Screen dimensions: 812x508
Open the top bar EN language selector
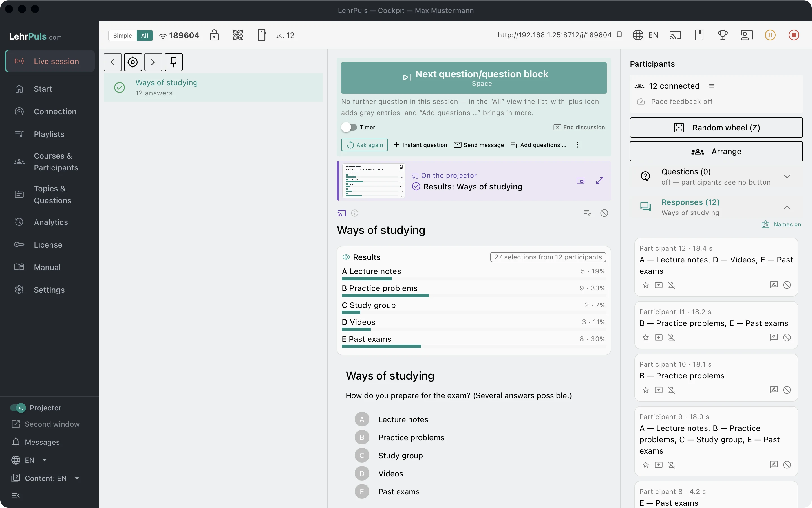pos(646,35)
